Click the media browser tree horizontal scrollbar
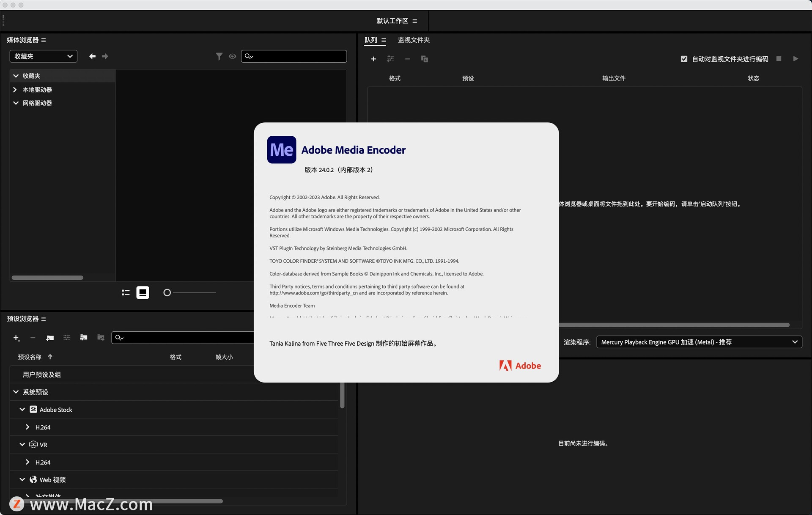 (47, 278)
